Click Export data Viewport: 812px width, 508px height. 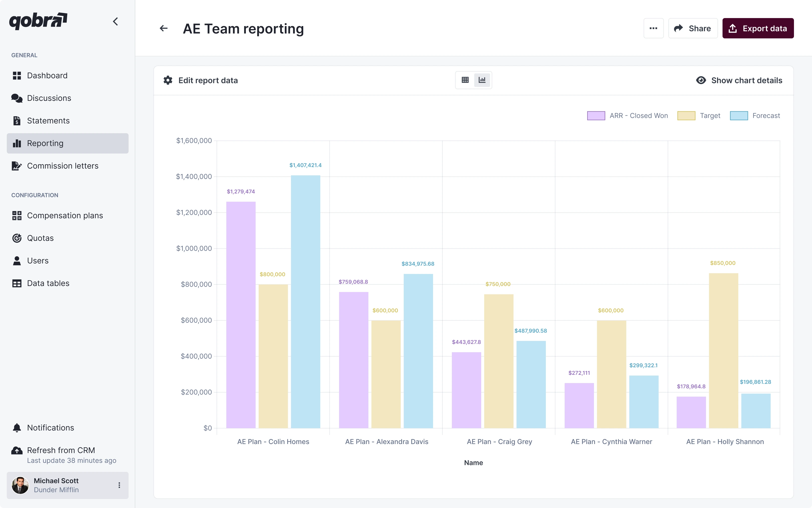(x=758, y=28)
